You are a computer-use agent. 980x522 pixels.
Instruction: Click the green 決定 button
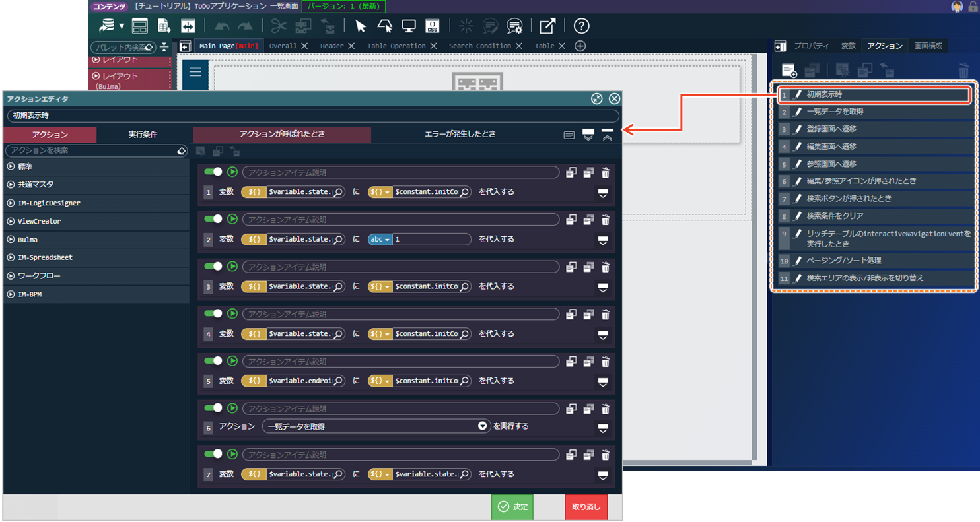[x=512, y=507]
